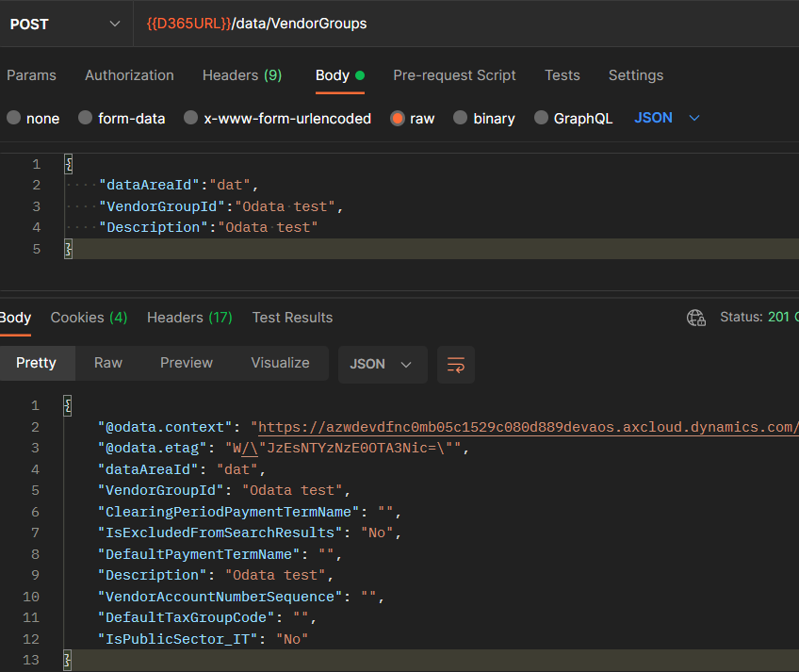This screenshot has height=672, width=799.
Task: Open Pre-request Script tab
Action: pyautogui.click(x=454, y=75)
